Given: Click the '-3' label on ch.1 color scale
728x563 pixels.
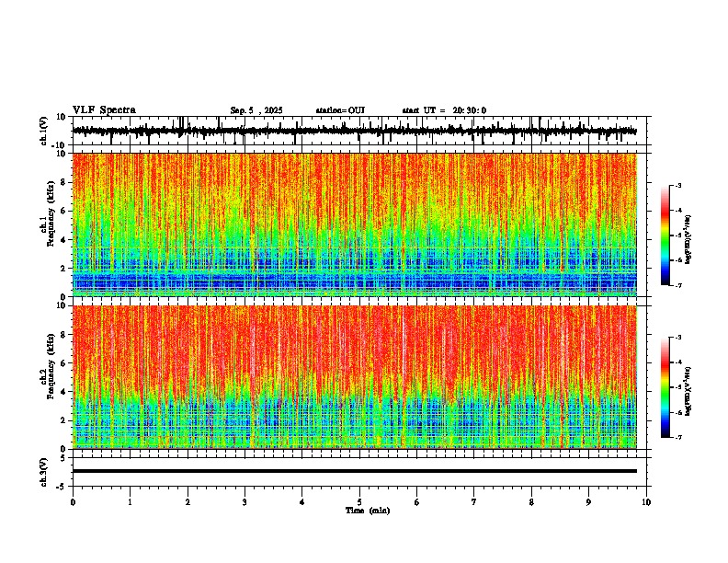Looking at the screenshot, I should [677, 185].
